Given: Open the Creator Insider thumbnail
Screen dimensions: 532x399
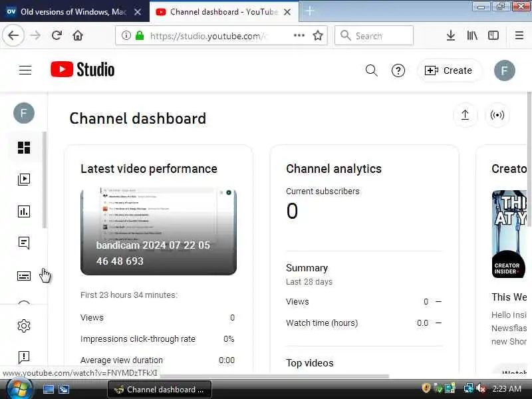Looking at the screenshot, I should (x=510, y=234).
